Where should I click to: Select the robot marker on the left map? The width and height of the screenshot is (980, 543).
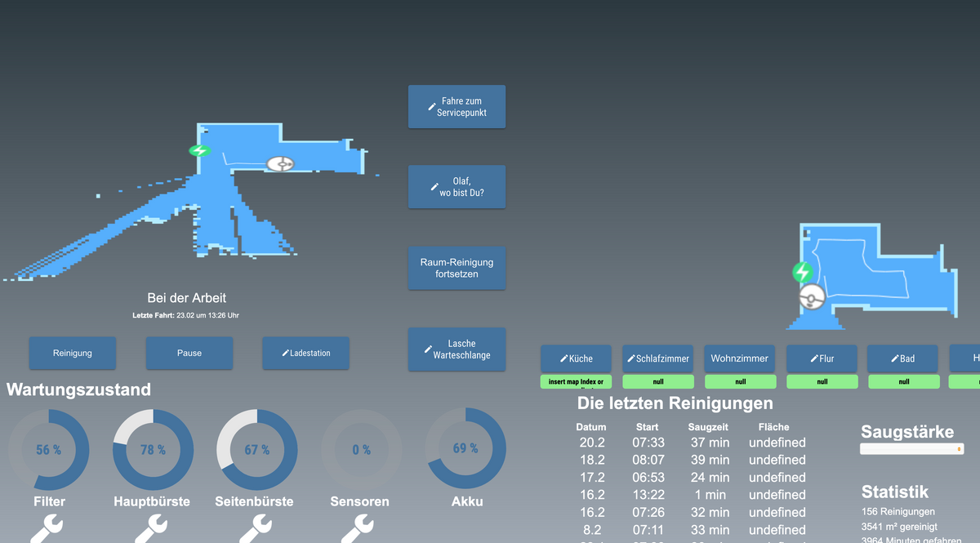280,163
